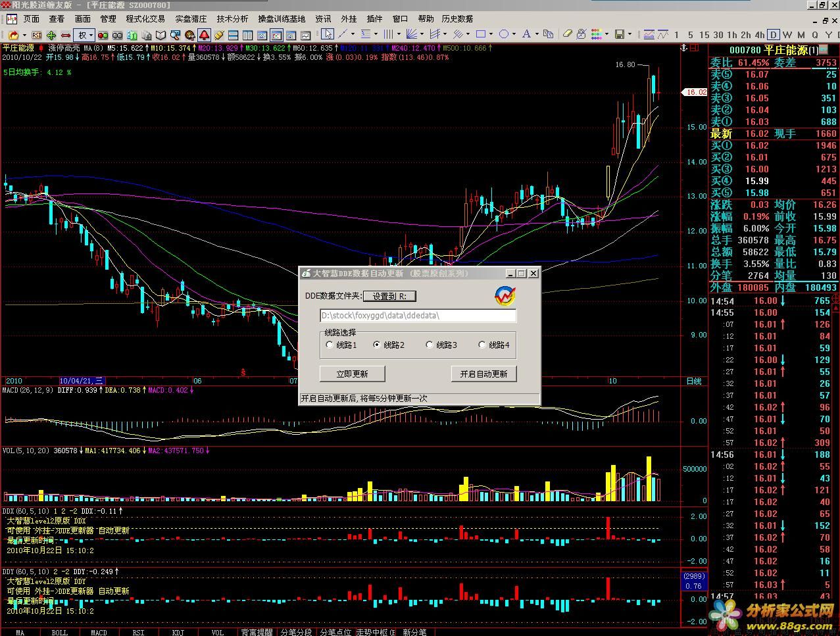This screenshot has height=636, width=840.
Task: Switch to weekly W period
Action: [788, 35]
